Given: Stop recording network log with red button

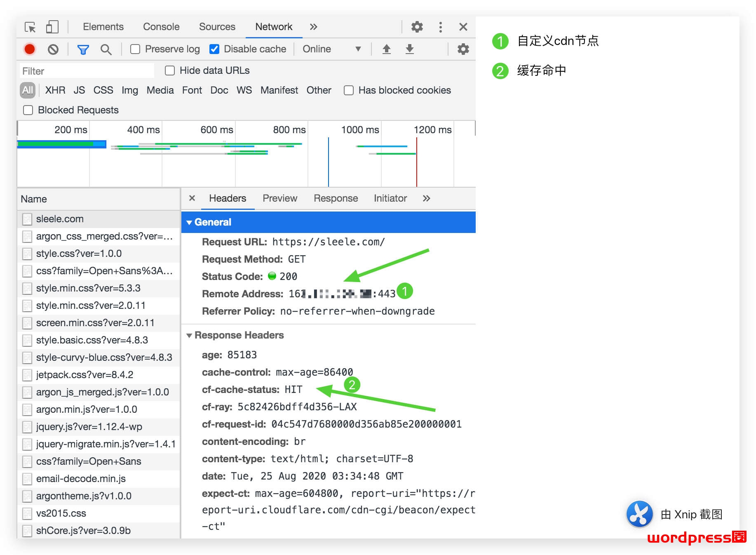Looking at the screenshot, I should [30, 49].
